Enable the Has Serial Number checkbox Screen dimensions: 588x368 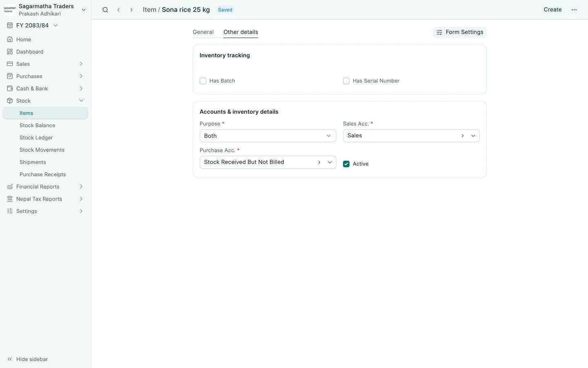point(346,81)
